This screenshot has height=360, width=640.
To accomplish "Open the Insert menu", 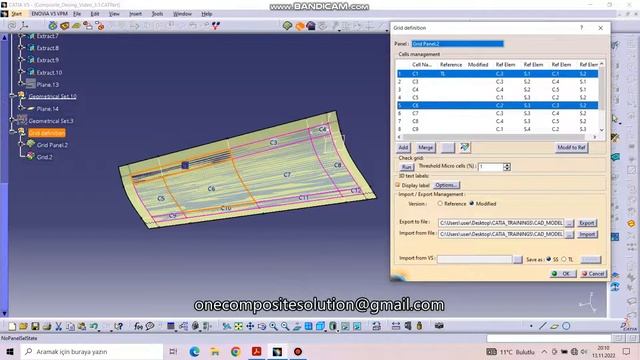I will click(x=136, y=14).
